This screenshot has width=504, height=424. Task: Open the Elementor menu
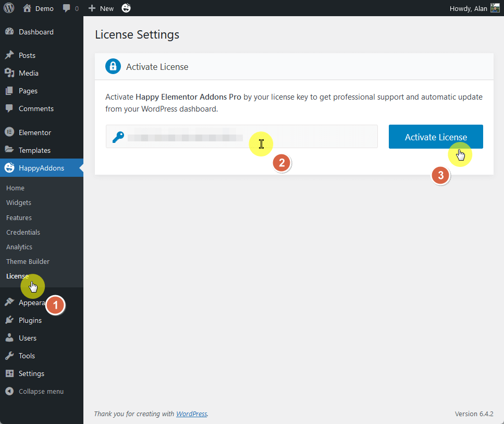click(x=35, y=132)
